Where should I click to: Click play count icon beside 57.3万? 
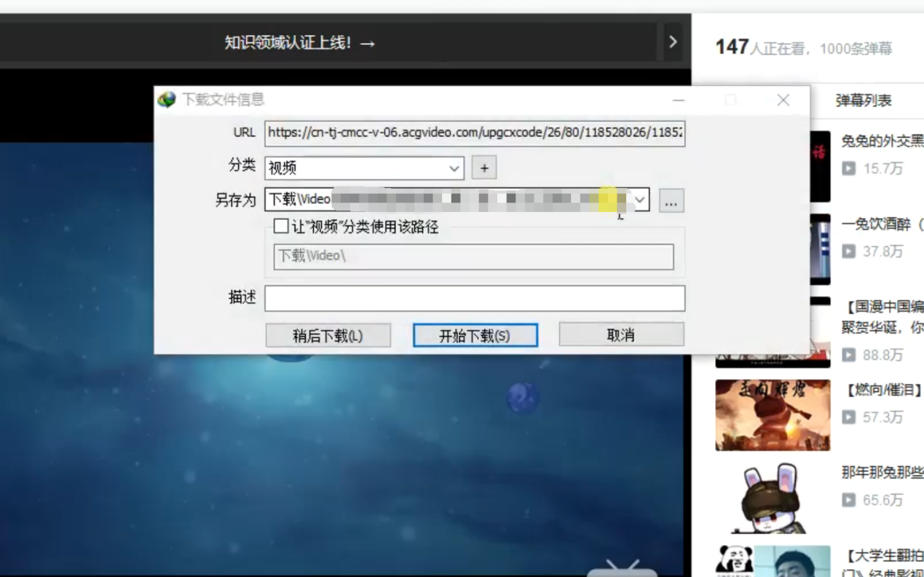(x=849, y=417)
